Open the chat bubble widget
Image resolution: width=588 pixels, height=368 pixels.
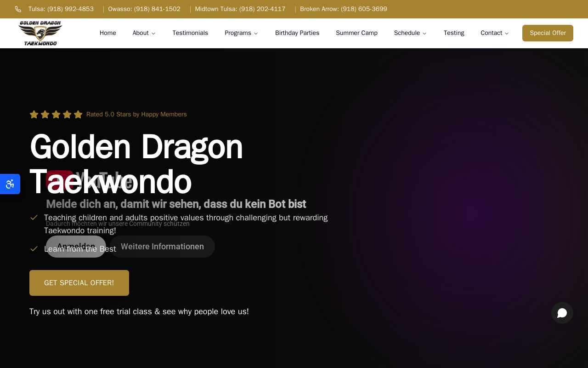[x=562, y=313]
